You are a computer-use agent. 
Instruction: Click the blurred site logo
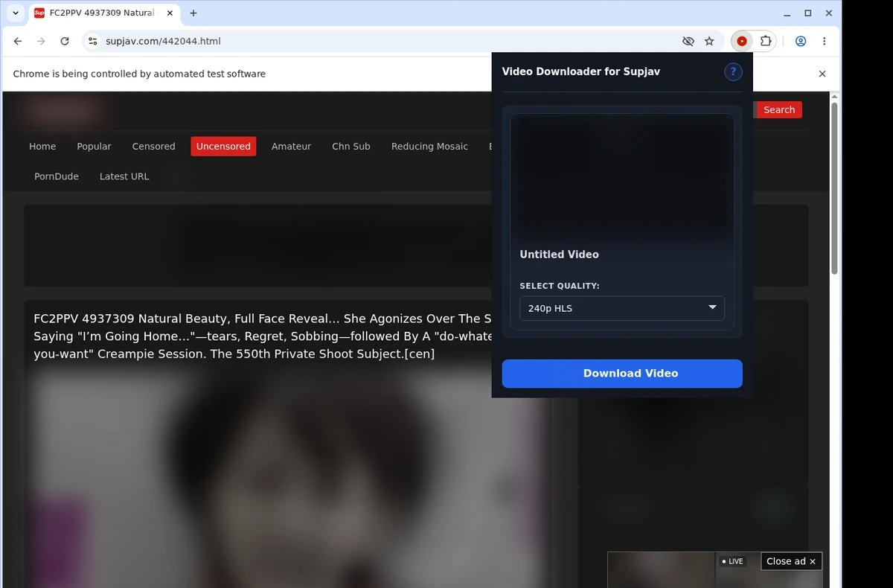pos(63,112)
